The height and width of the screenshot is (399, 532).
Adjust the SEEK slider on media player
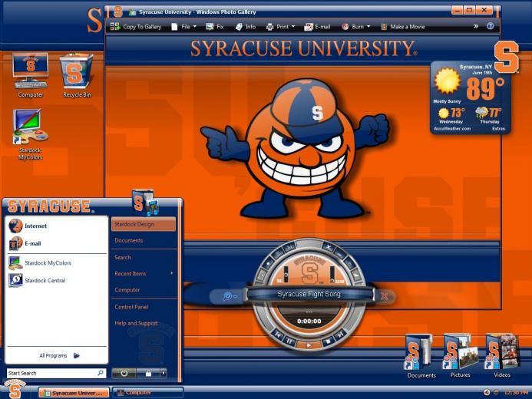pyautogui.click(x=332, y=274)
